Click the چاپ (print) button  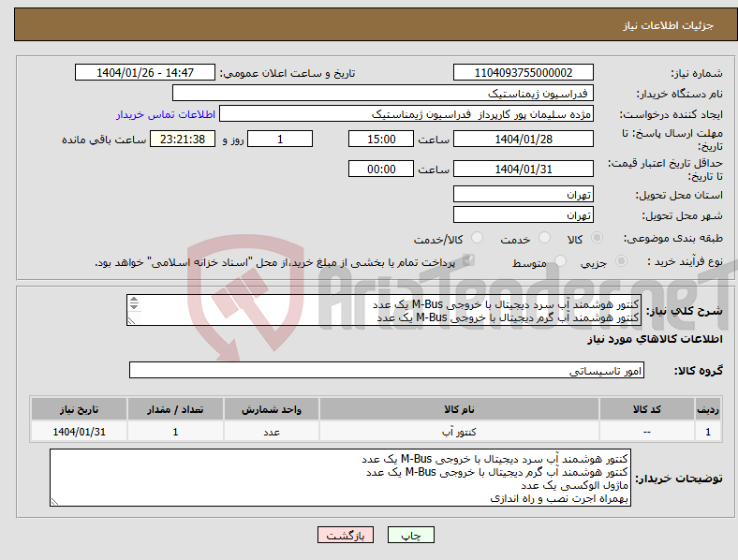coord(410,535)
